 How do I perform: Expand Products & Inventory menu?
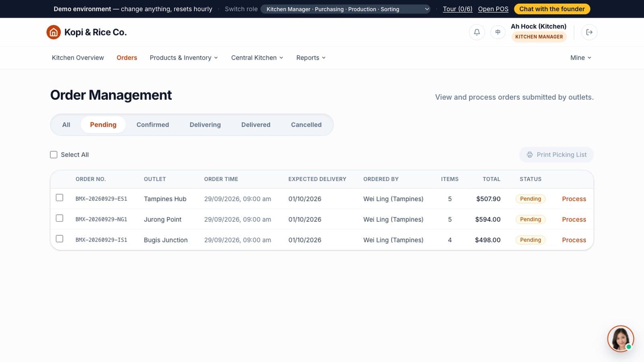[184, 58]
